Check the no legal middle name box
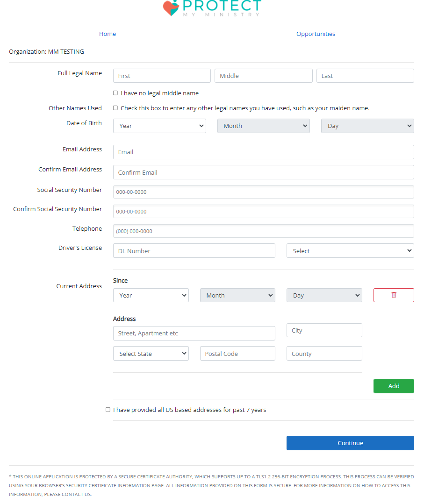 pos(115,93)
